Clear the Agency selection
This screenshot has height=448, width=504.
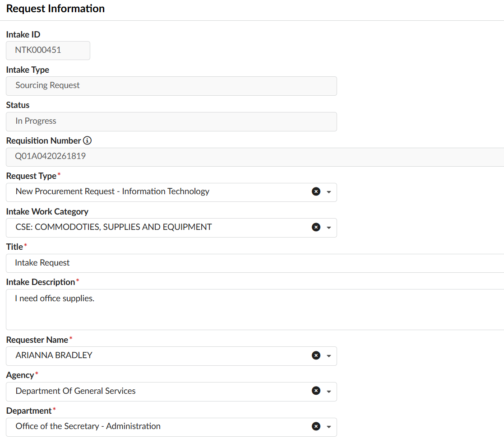pos(316,391)
